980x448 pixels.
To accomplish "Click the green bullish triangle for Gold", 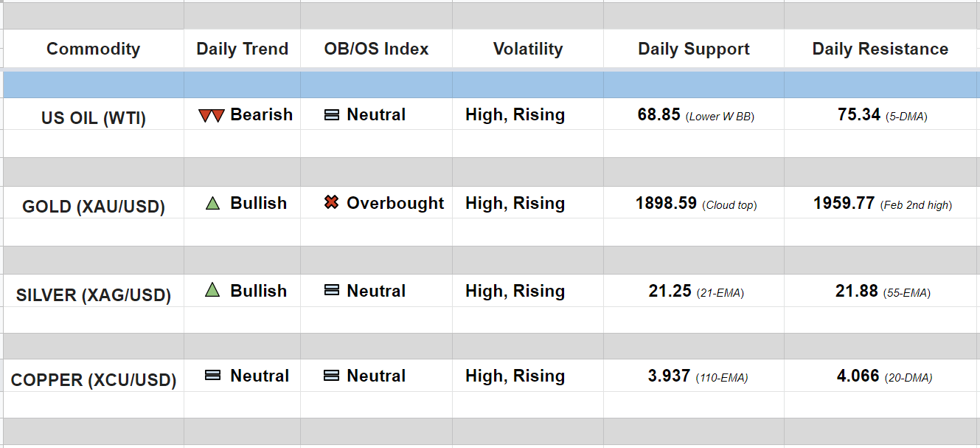I will (212, 204).
